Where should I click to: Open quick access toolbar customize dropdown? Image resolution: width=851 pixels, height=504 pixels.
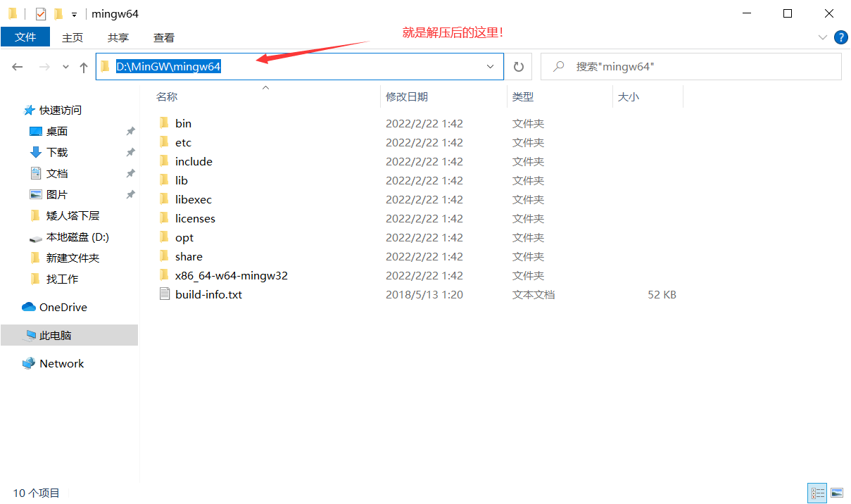(x=74, y=14)
